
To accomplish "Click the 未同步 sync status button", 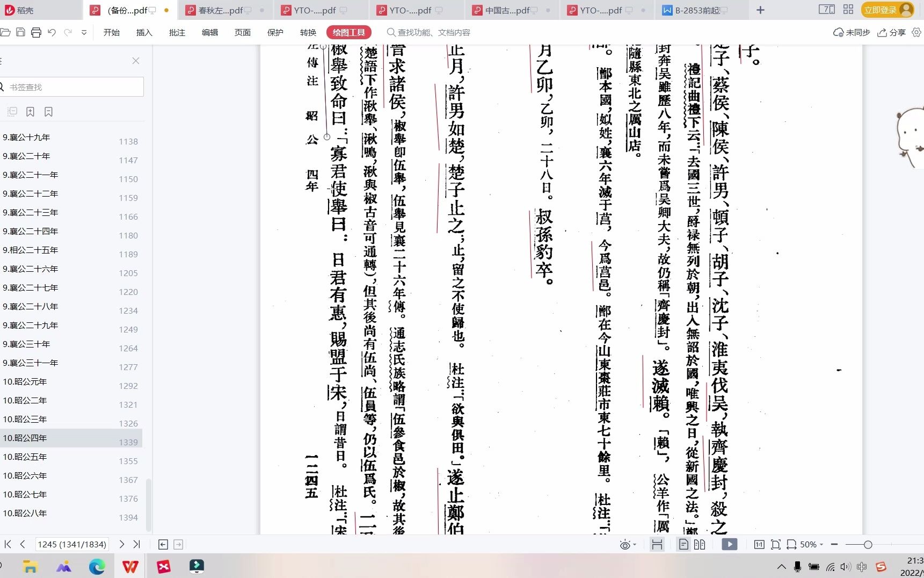I will pos(852,33).
